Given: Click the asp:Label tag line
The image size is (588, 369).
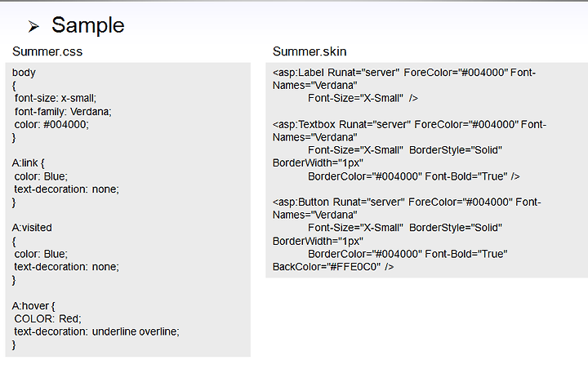Looking at the screenshot, I should coord(404,73).
